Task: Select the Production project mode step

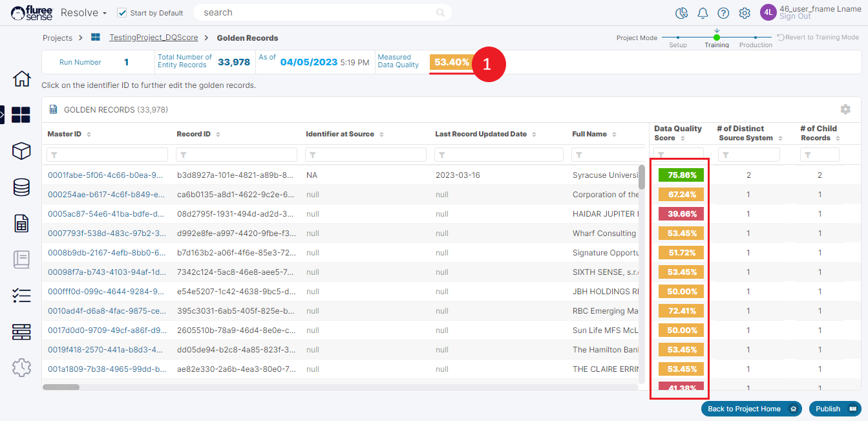Action: 755,38
